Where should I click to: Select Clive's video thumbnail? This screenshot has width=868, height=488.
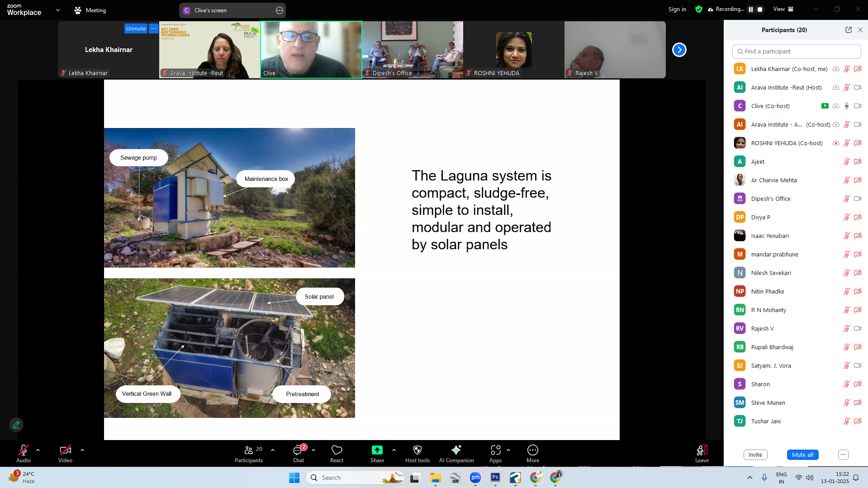pyautogui.click(x=311, y=50)
